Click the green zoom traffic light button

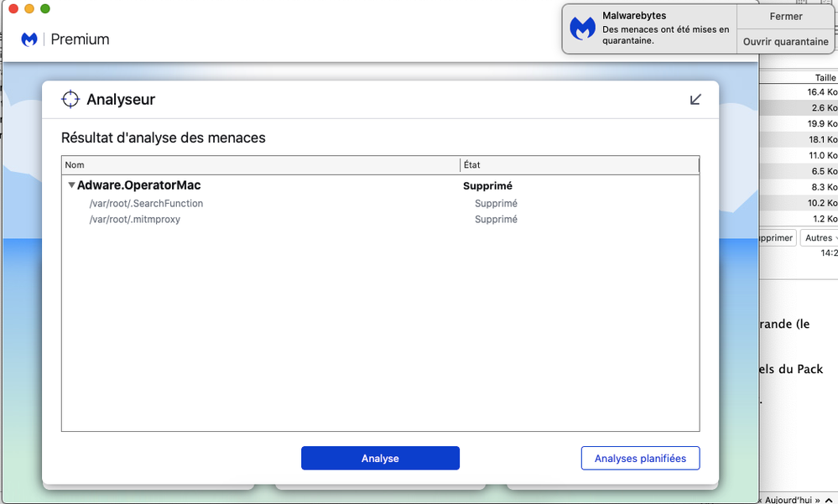44,8
